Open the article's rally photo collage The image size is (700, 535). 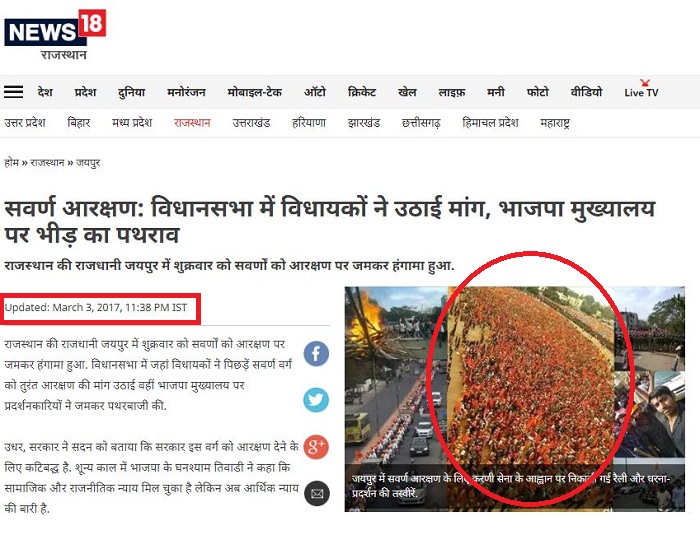coord(515,399)
